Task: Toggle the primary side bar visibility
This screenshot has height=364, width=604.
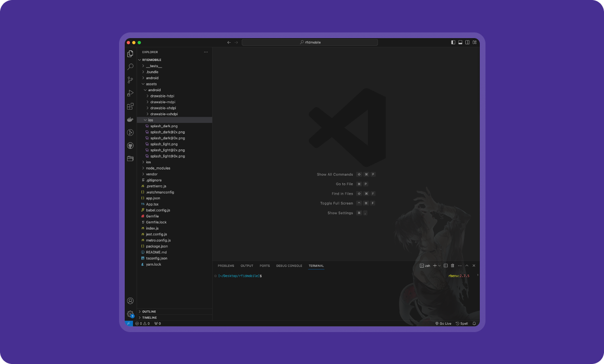Action: tap(453, 42)
